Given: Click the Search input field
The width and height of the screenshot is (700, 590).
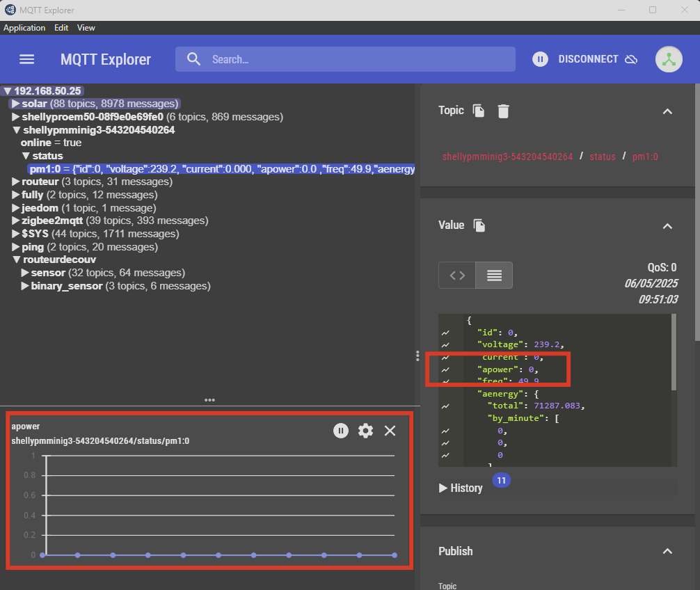Looking at the screenshot, I should point(348,60).
